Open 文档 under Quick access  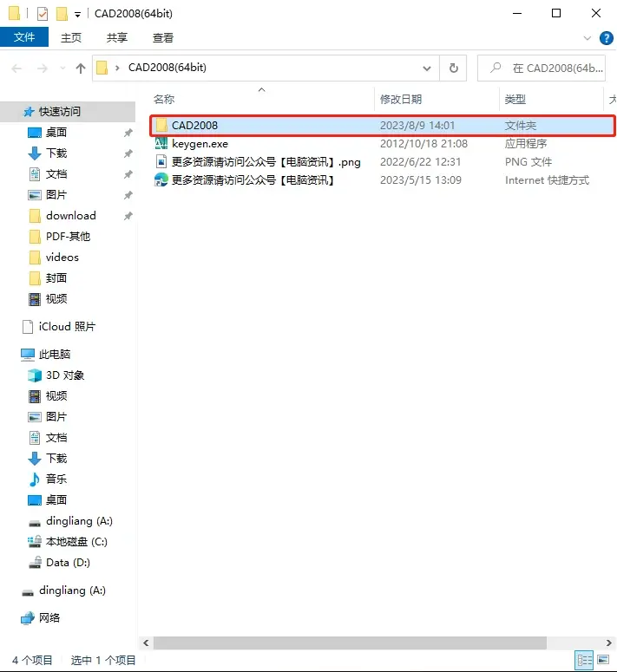56,174
